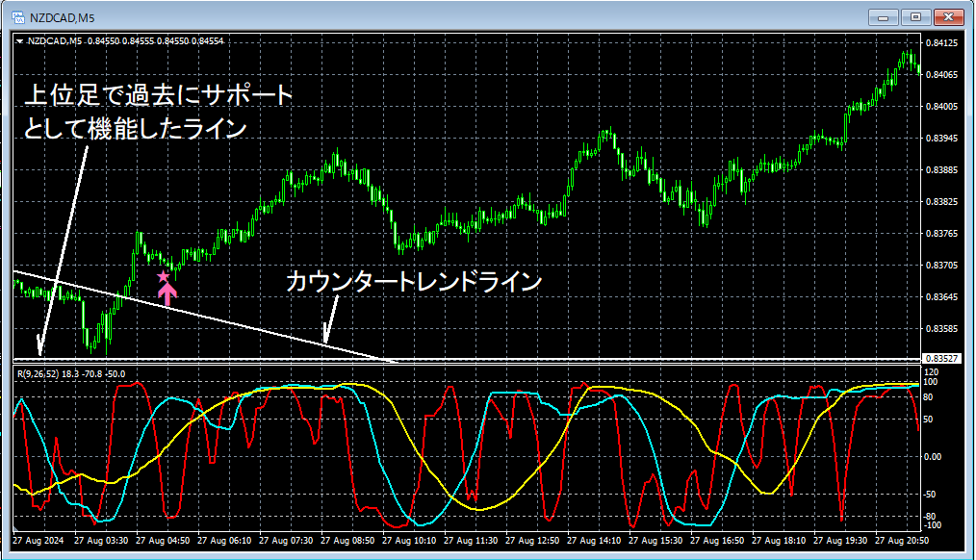Click time axis label 27 Aug 03:30
The width and height of the screenshot is (976, 560).
[x=101, y=541]
